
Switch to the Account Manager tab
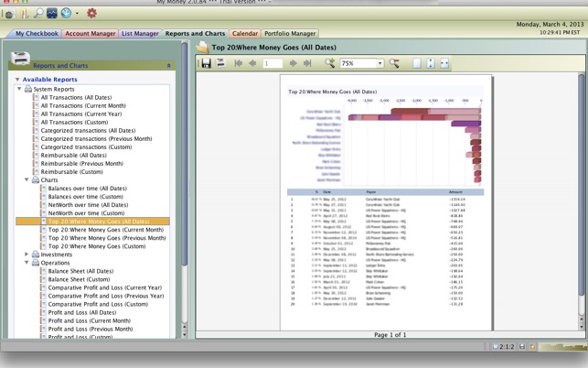pos(91,34)
